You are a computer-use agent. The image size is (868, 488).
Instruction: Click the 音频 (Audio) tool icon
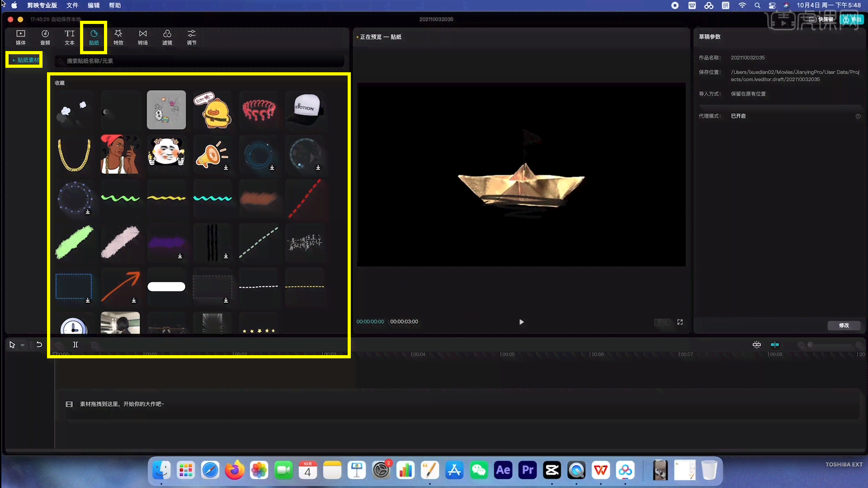(45, 37)
